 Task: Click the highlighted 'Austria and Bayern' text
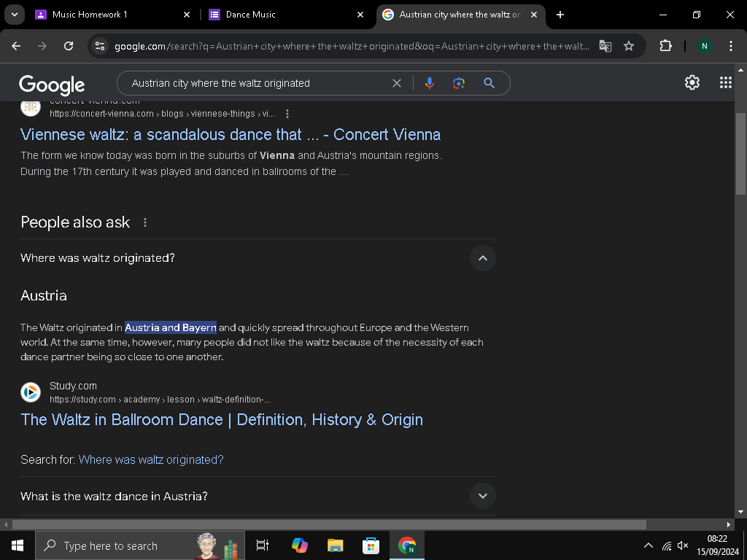[171, 327]
